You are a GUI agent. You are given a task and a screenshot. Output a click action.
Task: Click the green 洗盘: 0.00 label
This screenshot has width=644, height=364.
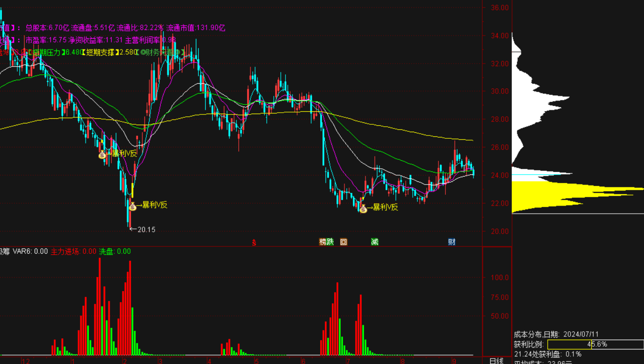(115, 251)
